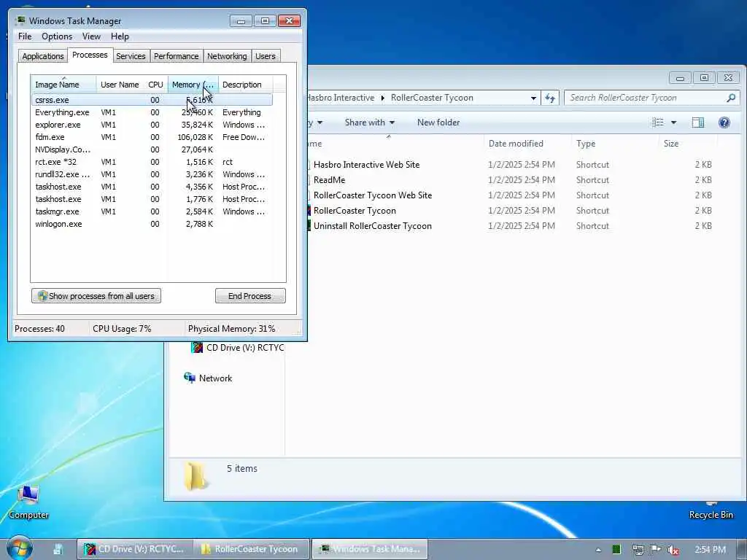Select the taskhost.exe process using 1,776 K
747x560 pixels.
click(152, 199)
